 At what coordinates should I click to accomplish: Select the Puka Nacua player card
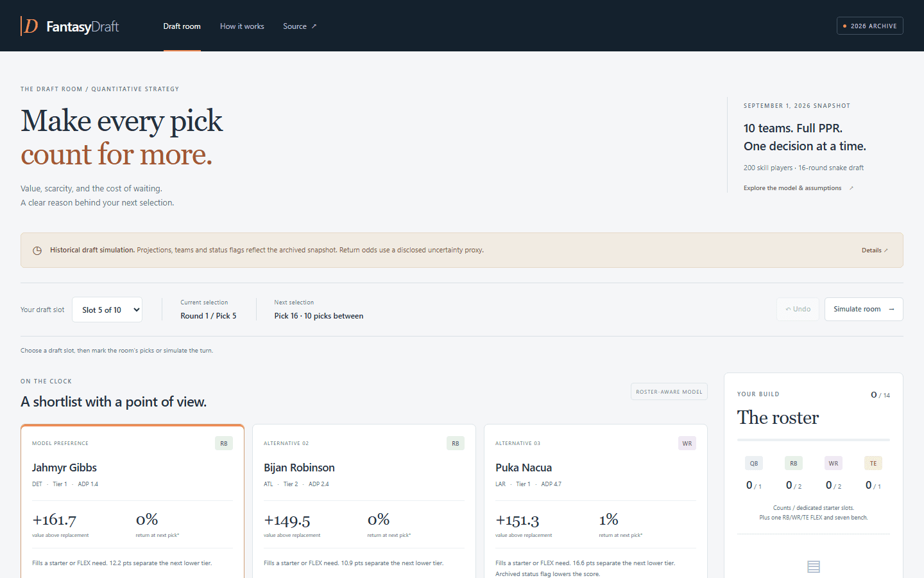(595, 501)
